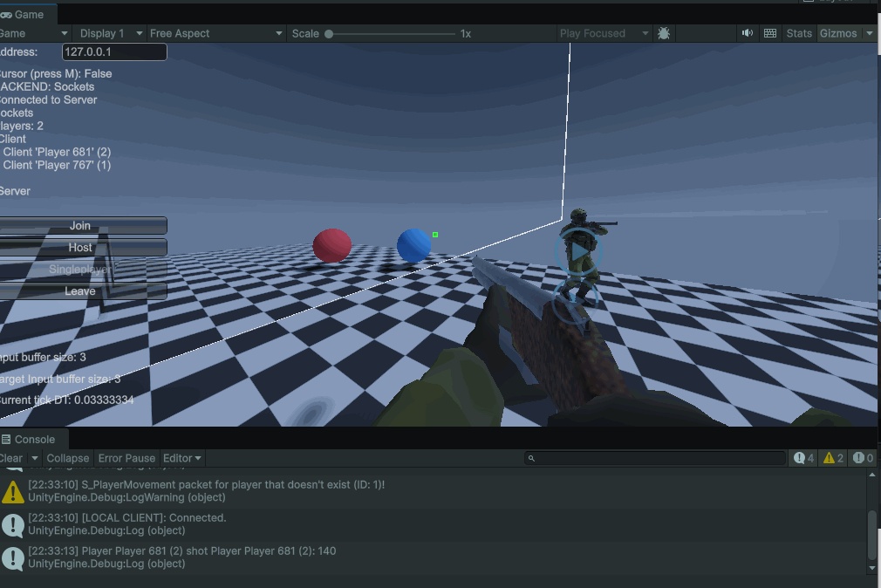Open the Display 1 dropdown
This screenshot has width=881, height=588.
(108, 33)
